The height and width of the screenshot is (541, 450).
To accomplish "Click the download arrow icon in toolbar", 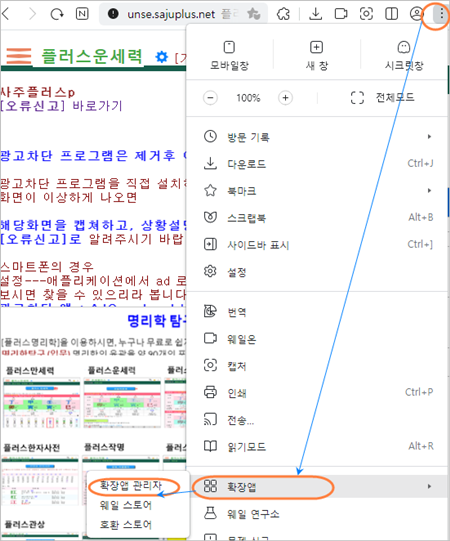I will [315, 14].
